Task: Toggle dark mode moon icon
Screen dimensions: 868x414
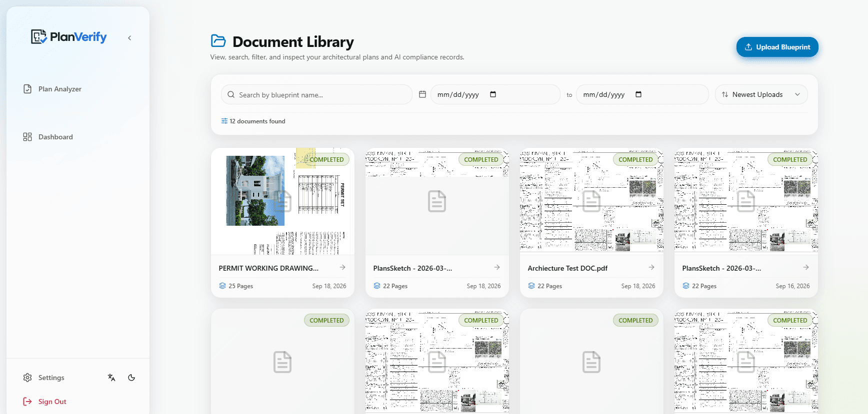Action: pos(131,378)
